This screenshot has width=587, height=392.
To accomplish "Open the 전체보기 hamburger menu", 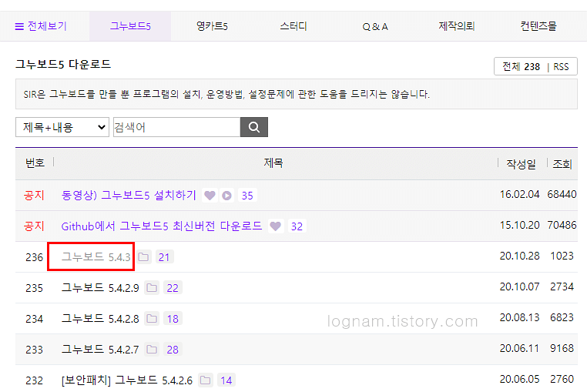I will [x=40, y=26].
